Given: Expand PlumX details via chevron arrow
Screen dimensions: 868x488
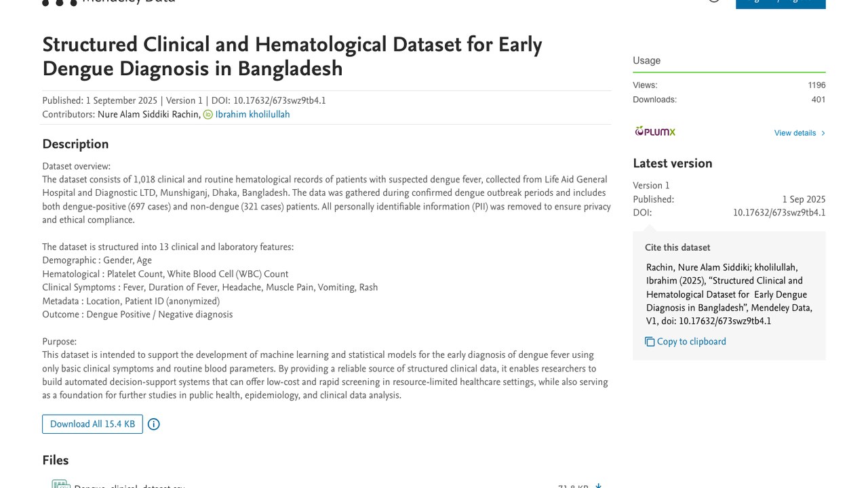Looking at the screenshot, I should (823, 133).
